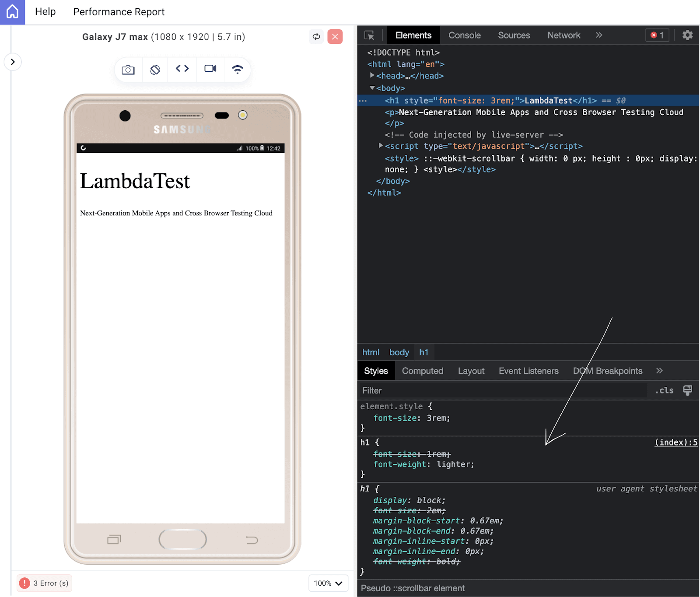Expand the left sidebar chevron

pyautogui.click(x=13, y=62)
